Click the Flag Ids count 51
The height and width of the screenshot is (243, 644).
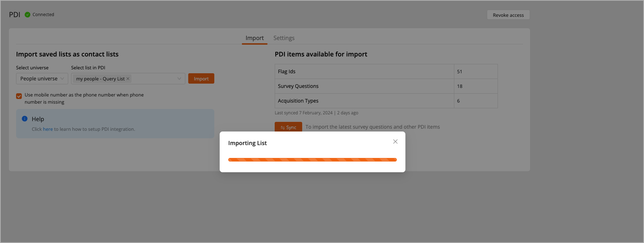[460, 71]
